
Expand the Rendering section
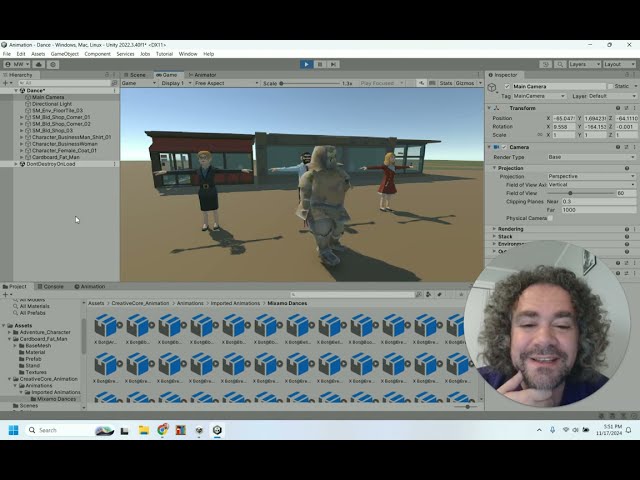pos(494,229)
